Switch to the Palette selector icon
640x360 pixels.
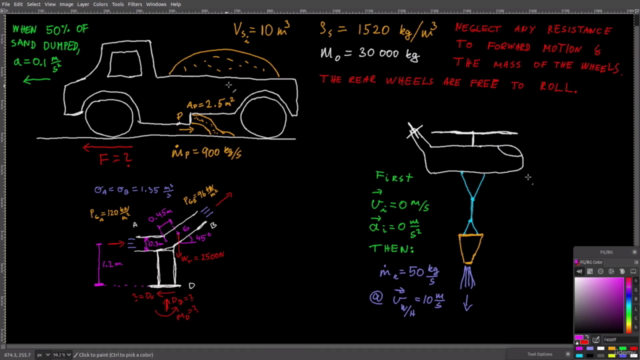click(622, 271)
